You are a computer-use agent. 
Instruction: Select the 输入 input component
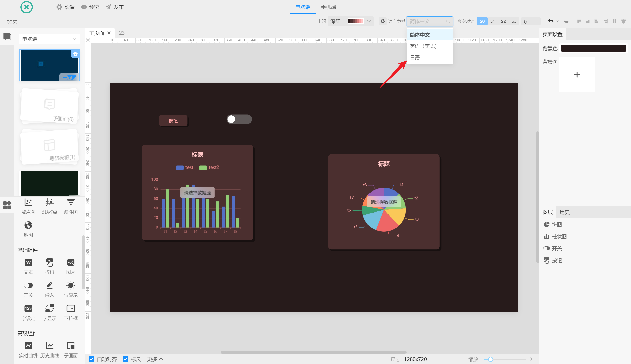pyautogui.click(x=50, y=289)
